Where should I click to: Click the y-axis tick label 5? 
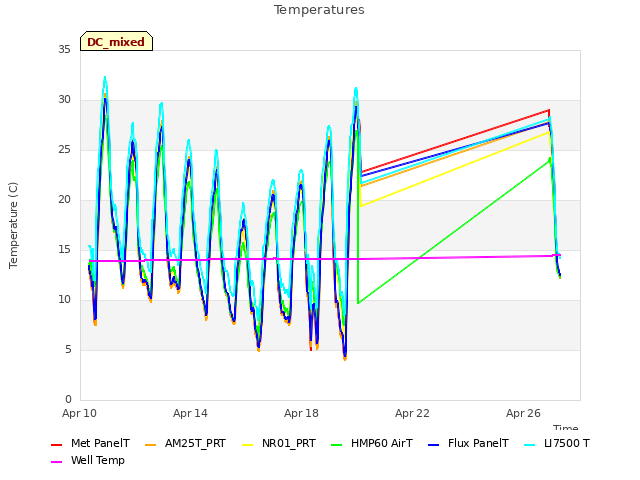68,350
